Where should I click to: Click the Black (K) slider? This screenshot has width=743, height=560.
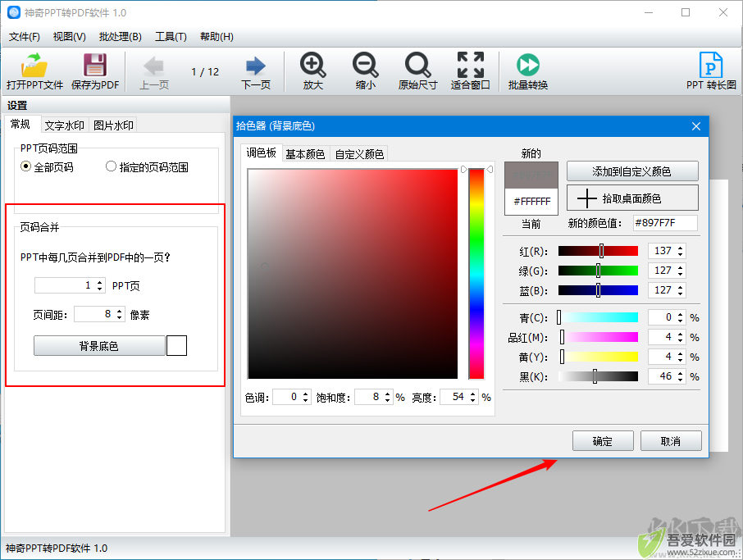click(598, 376)
